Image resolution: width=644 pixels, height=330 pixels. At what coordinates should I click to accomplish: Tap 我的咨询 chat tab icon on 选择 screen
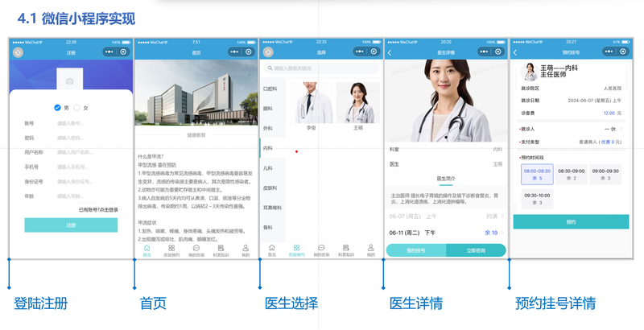321,248
